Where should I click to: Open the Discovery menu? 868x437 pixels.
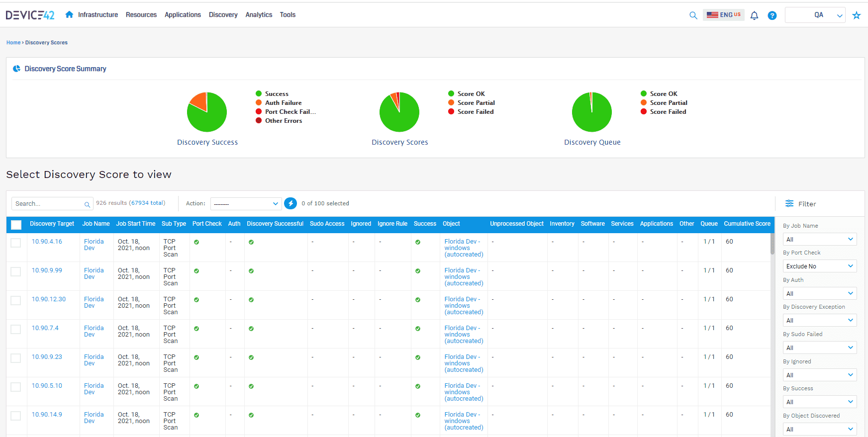click(223, 15)
